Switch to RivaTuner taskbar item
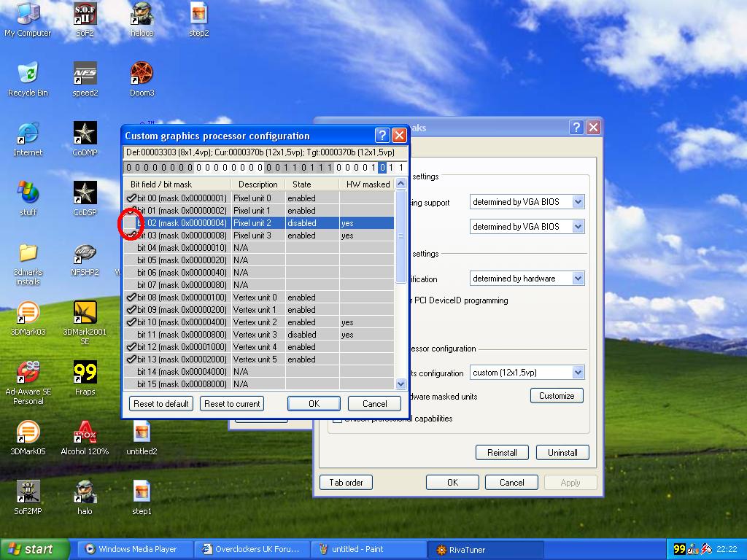This screenshot has height=560, width=747. 487,550
